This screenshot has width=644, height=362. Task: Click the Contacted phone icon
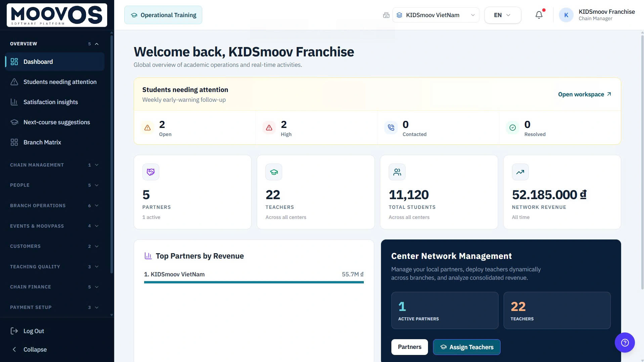(391, 128)
